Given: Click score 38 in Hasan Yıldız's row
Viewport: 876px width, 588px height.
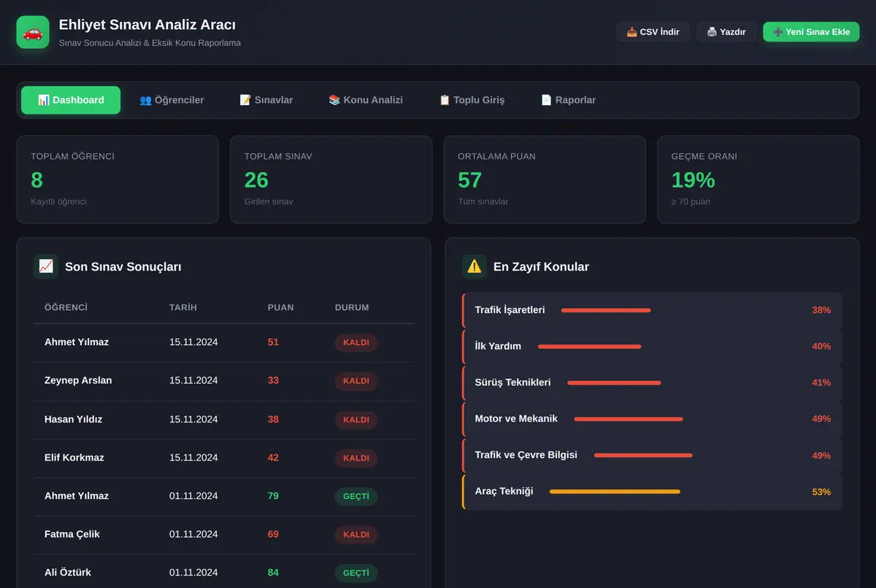Looking at the screenshot, I should [274, 419].
